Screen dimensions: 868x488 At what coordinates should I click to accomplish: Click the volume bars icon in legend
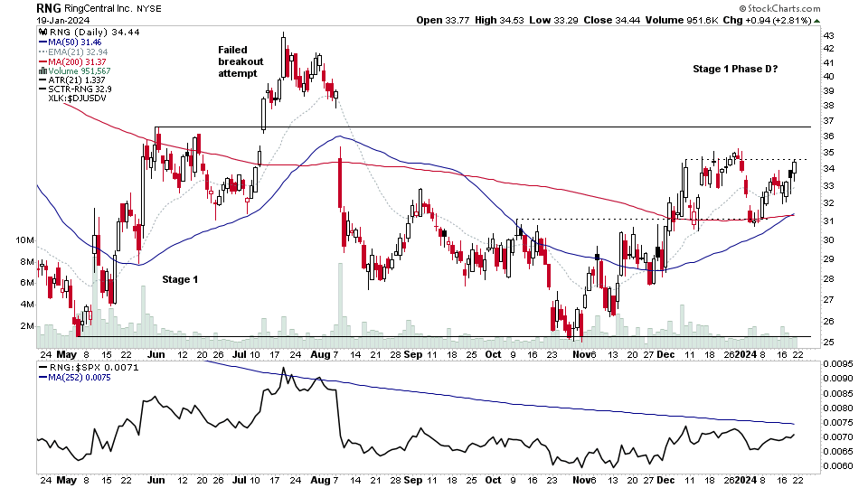click(42, 71)
